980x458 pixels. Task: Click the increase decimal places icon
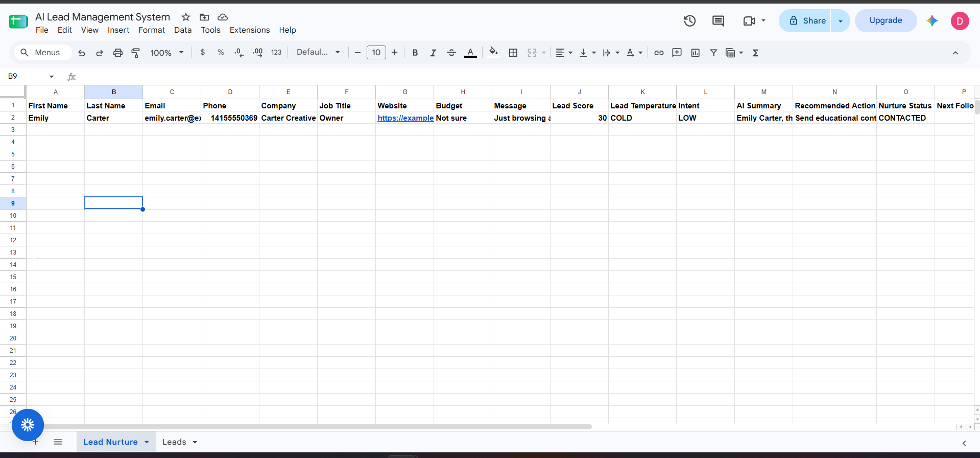[x=257, y=52]
